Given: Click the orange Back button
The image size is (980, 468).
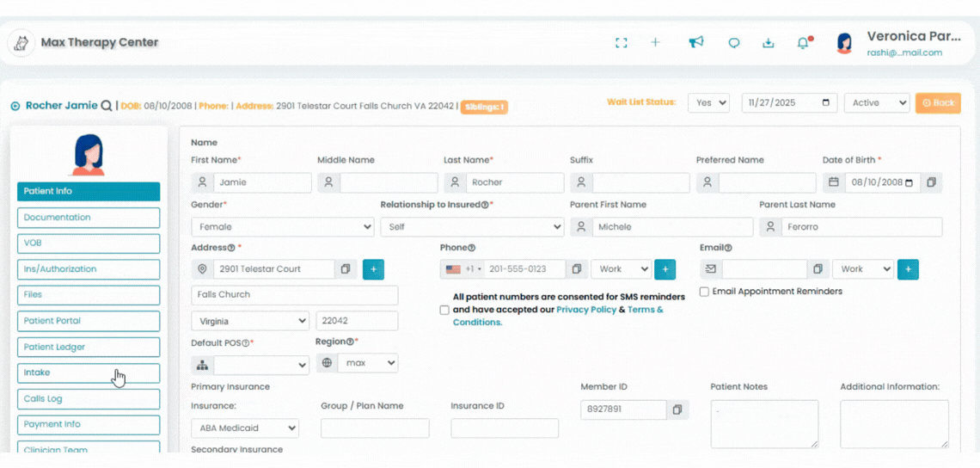Looking at the screenshot, I should [x=938, y=102].
